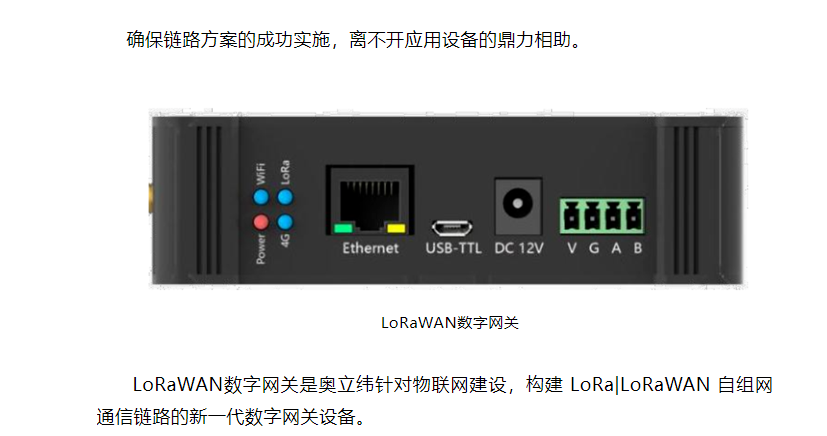Click the top sentence about 链路方案
Viewport: 827px width, 436px height.
[354, 40]
